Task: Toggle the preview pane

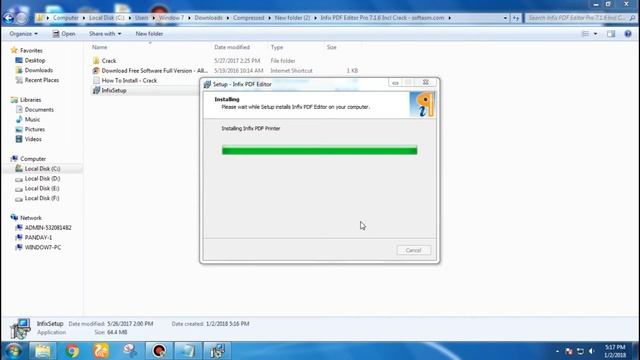Action: 611,34
